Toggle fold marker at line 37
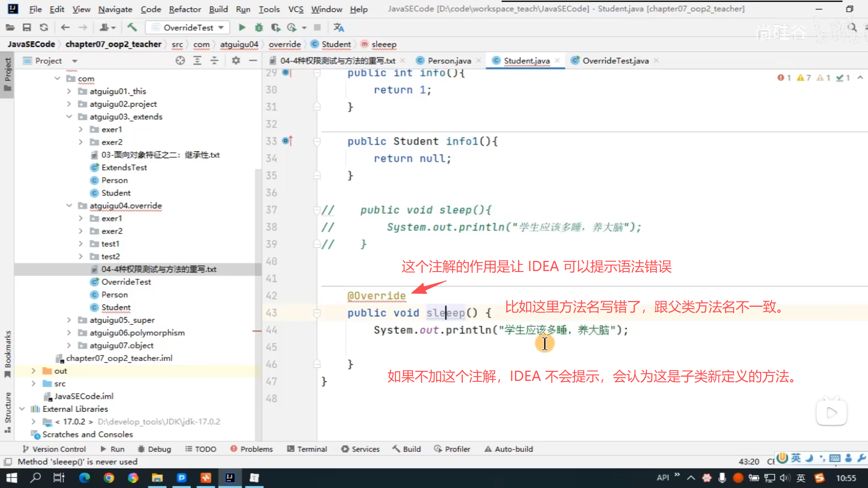Image resolution: width=868 pixels, height=488 pixels. 317,210
